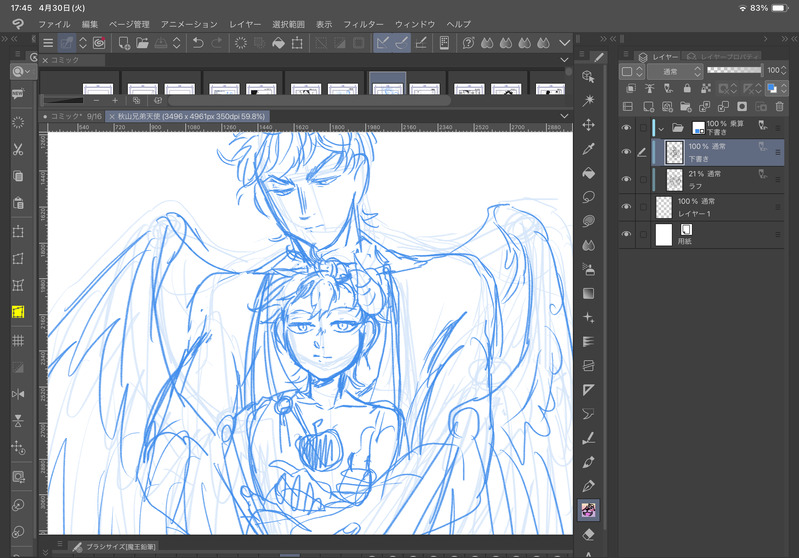Screen dimensions: 799x558
Task: Tick the checkbox beside レイヤー1 layer
Action: (x=643, y=207)
